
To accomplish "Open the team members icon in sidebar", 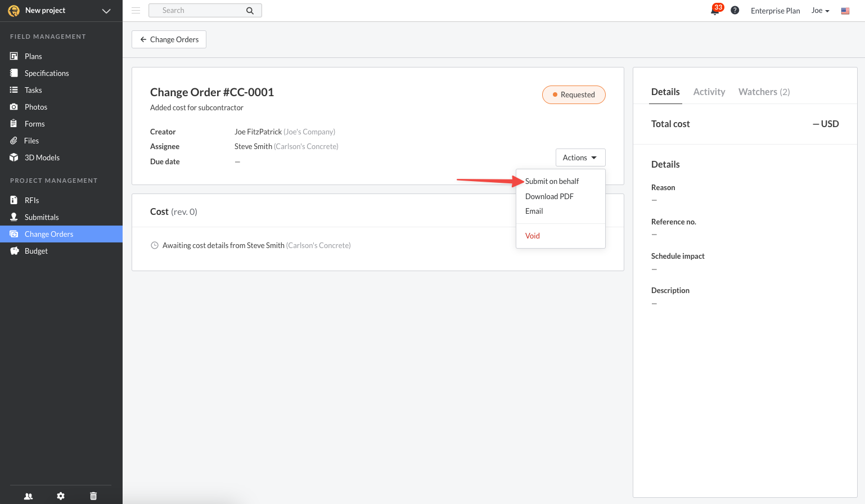I will [x=28, y=496].
